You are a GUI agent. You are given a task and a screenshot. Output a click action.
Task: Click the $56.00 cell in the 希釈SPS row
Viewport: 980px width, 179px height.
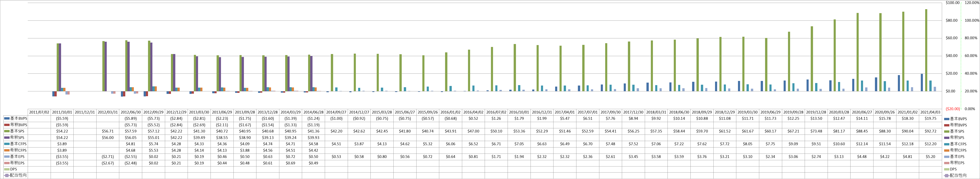(108, 137)
